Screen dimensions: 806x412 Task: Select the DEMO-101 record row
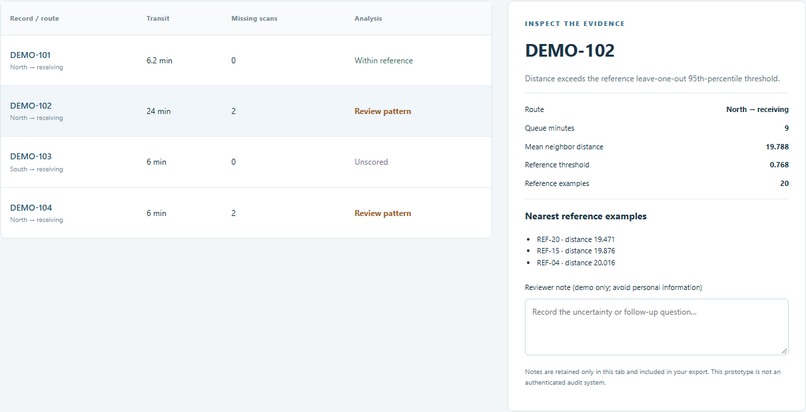(246, 61)
